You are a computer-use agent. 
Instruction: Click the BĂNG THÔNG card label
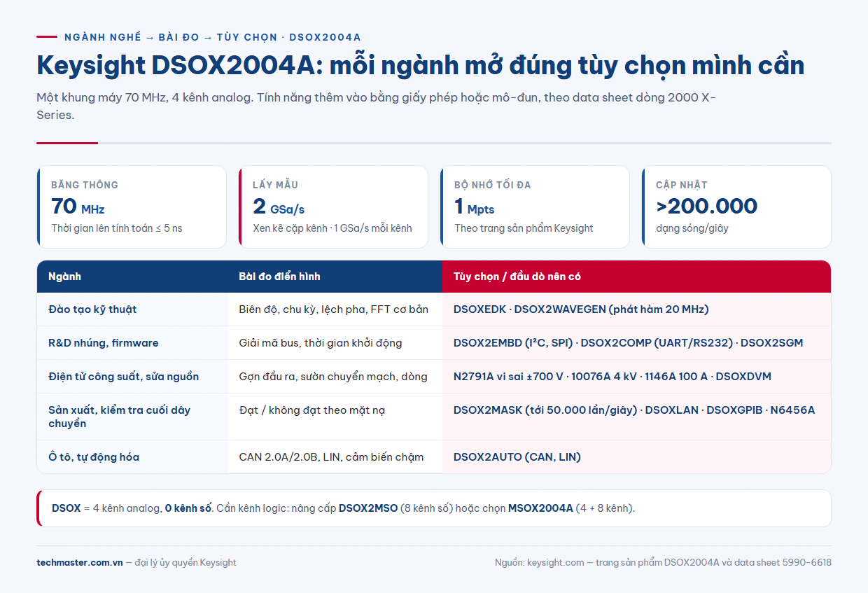(x=85, y=185)
